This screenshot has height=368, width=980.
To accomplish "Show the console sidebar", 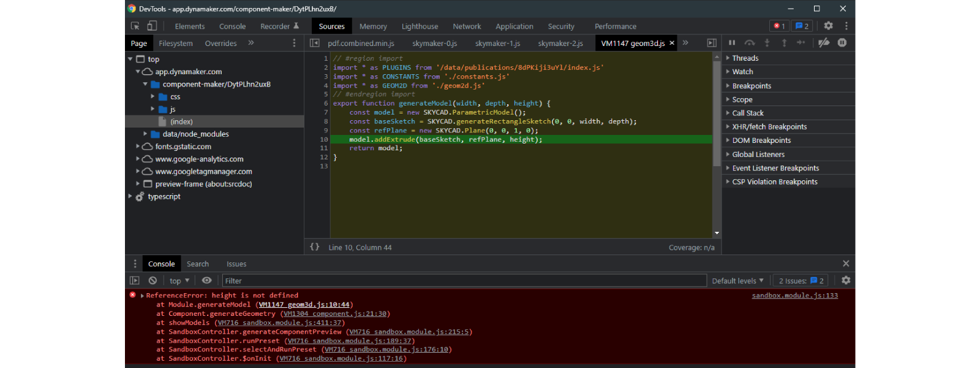I will [x=135, y=280].
